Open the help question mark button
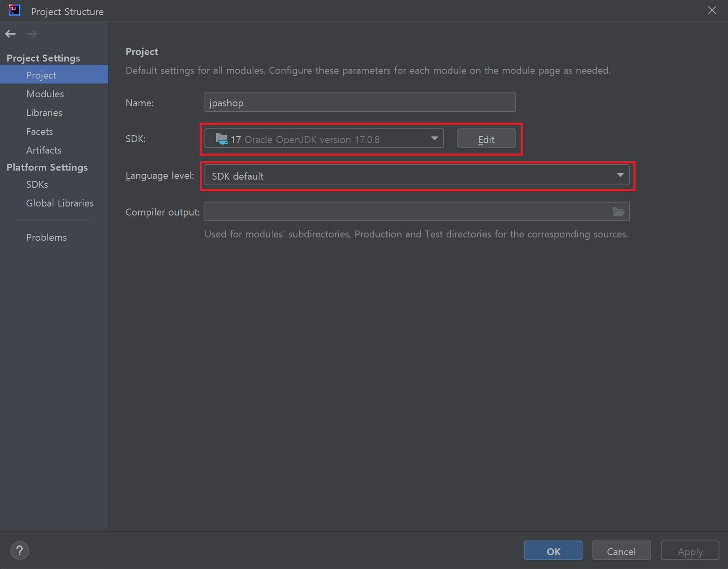 point(20,551)
